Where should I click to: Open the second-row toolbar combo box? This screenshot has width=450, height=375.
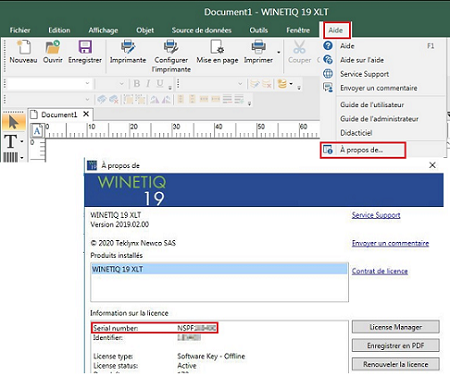click(x=49, y=99)
